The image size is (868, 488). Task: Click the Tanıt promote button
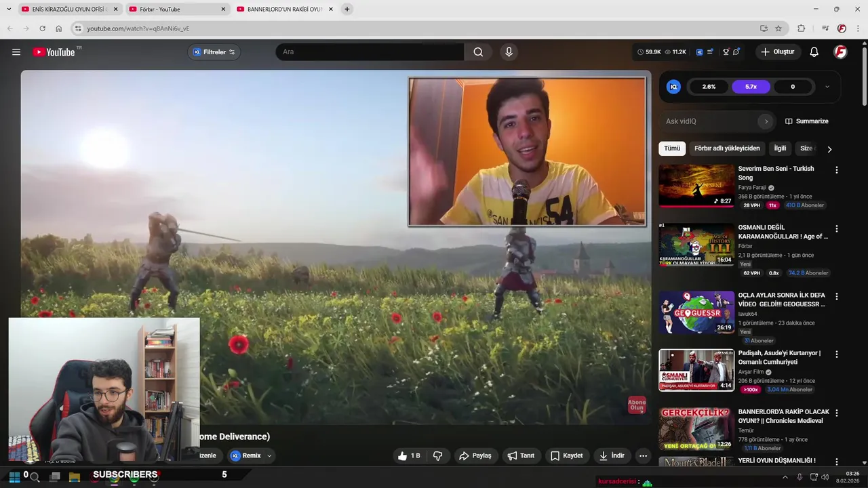[521, 456]
